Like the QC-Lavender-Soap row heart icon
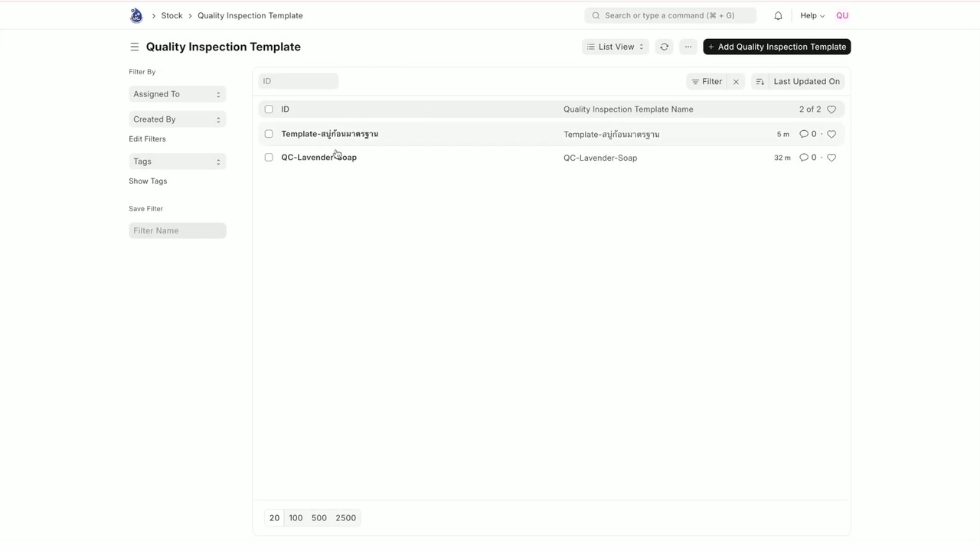This screenshot has width=980, height=551. point(831,158)
